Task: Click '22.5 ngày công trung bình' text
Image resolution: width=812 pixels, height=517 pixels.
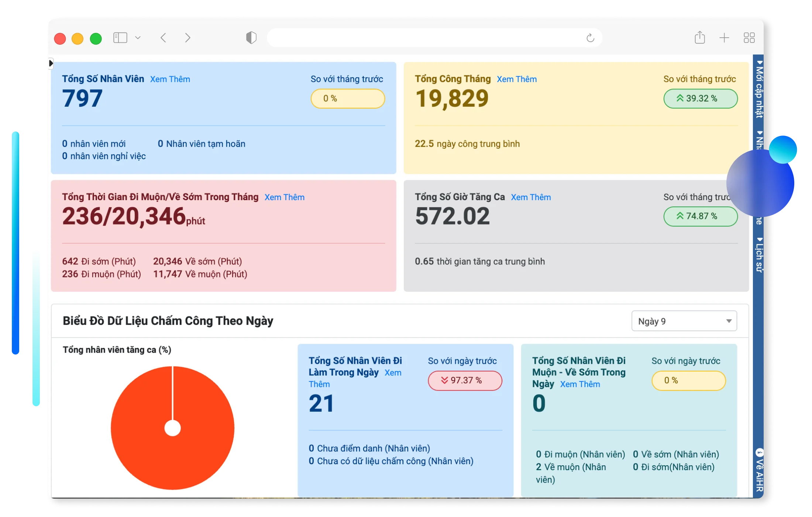Action: pos(467,144)
